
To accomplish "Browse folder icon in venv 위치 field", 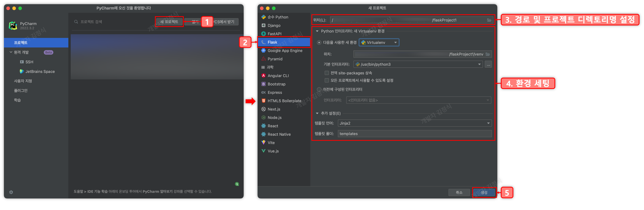I will 488,54.
